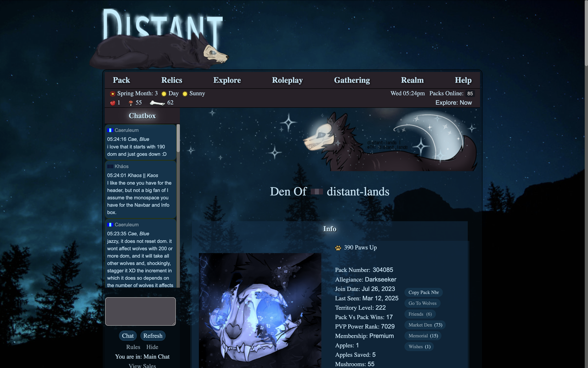
Task: Click the bone icon next to 62
Action: 158,103
